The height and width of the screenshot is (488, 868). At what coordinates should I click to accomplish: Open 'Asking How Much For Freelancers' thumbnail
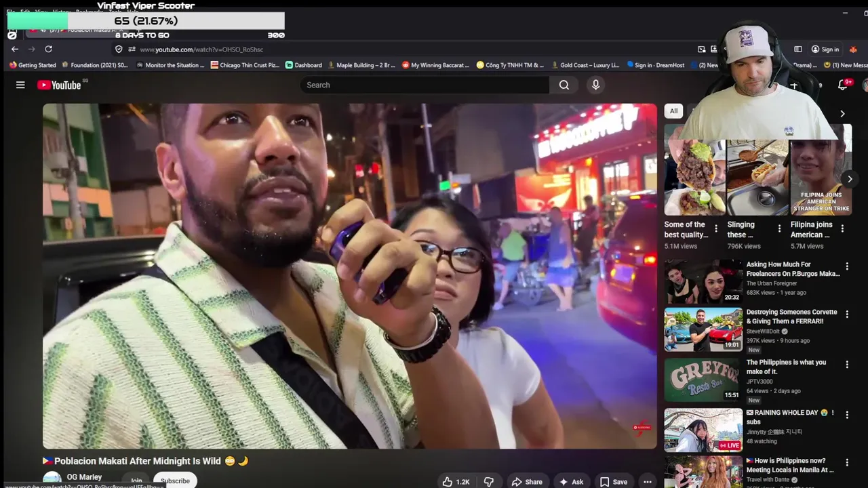coord(703,281)
